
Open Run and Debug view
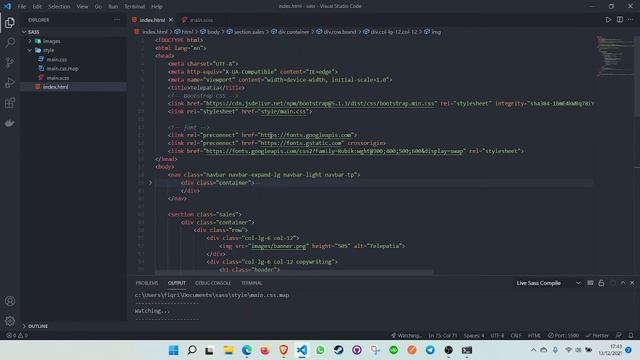[x=10, y=82]
